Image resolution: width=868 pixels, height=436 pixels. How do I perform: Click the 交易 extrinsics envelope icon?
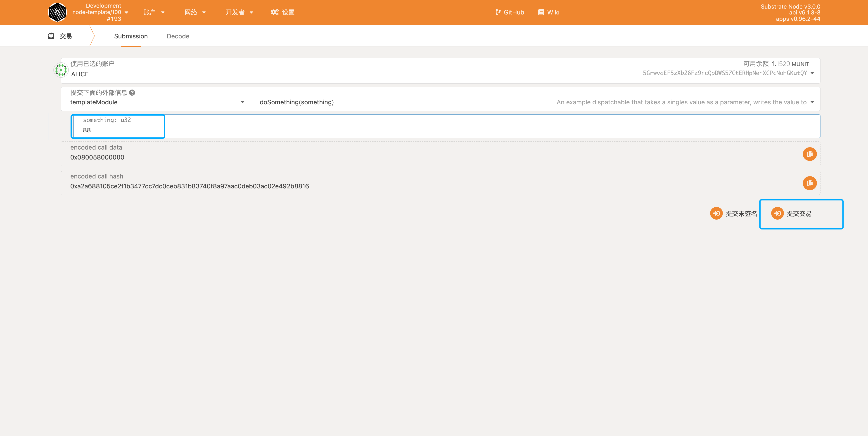click(x=51, y=36)
